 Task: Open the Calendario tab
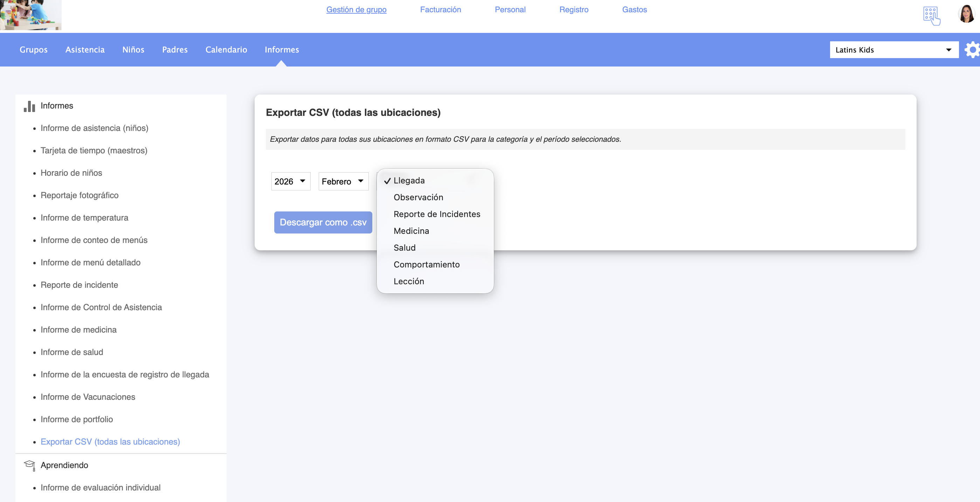pyautogui.click(x=226, y=50)
